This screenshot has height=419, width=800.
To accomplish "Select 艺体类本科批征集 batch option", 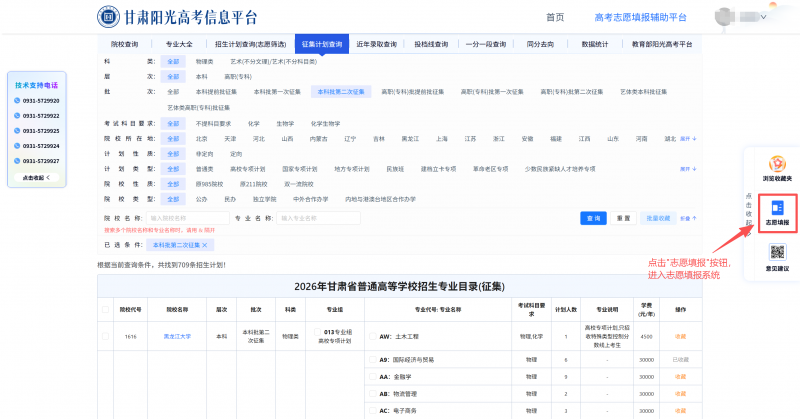I will pyautogui.click(x=644, y=92).
